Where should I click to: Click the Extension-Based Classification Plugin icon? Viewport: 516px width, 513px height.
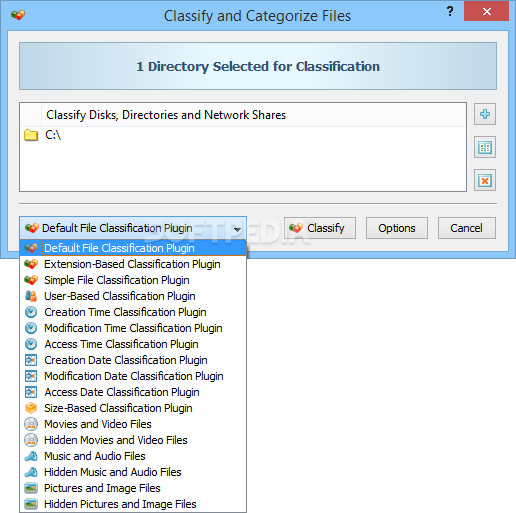[x=31, y=264]
